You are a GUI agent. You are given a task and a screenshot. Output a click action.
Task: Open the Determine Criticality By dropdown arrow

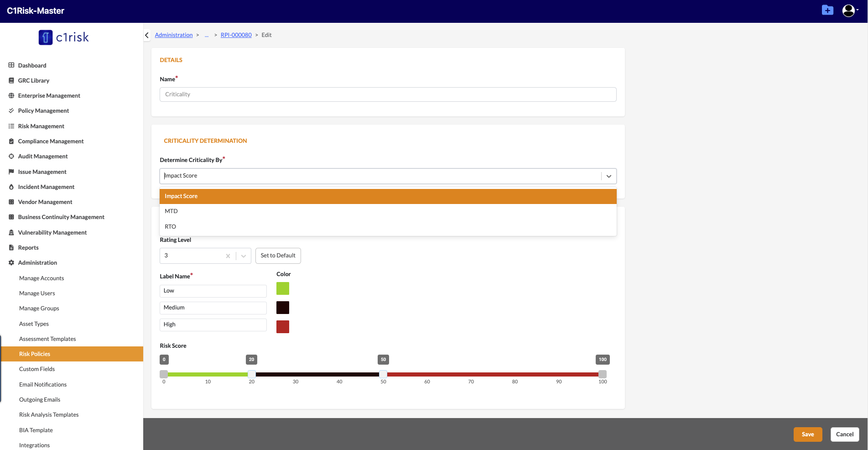point(608,176)
